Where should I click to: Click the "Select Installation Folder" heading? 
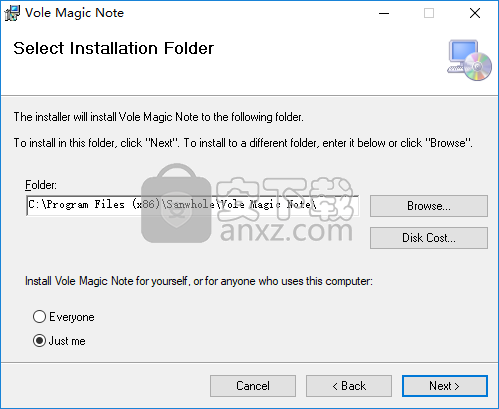click(x=114, y=48)
